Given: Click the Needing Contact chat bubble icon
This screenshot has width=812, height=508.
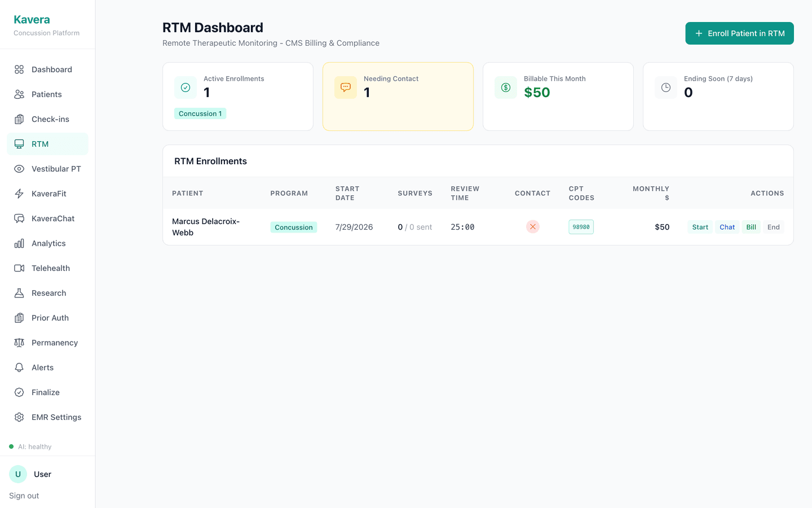Looking at the screenshot, I should tap(346, 87).
